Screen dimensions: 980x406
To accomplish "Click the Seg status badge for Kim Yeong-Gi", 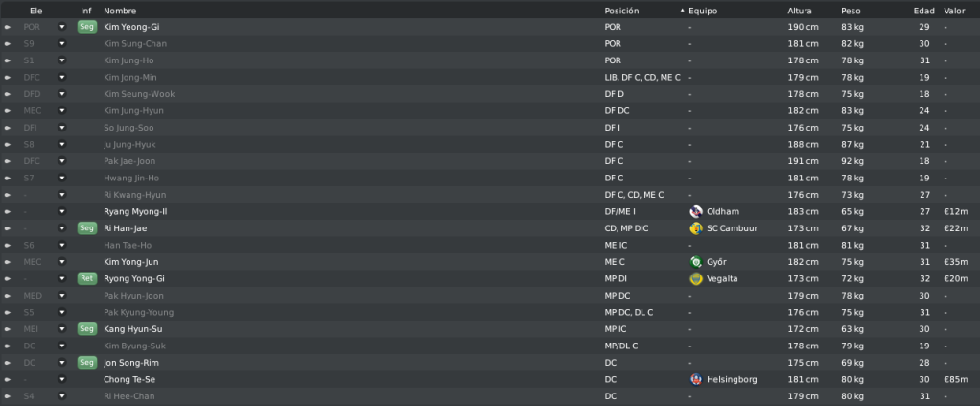I will coord(87,27).
